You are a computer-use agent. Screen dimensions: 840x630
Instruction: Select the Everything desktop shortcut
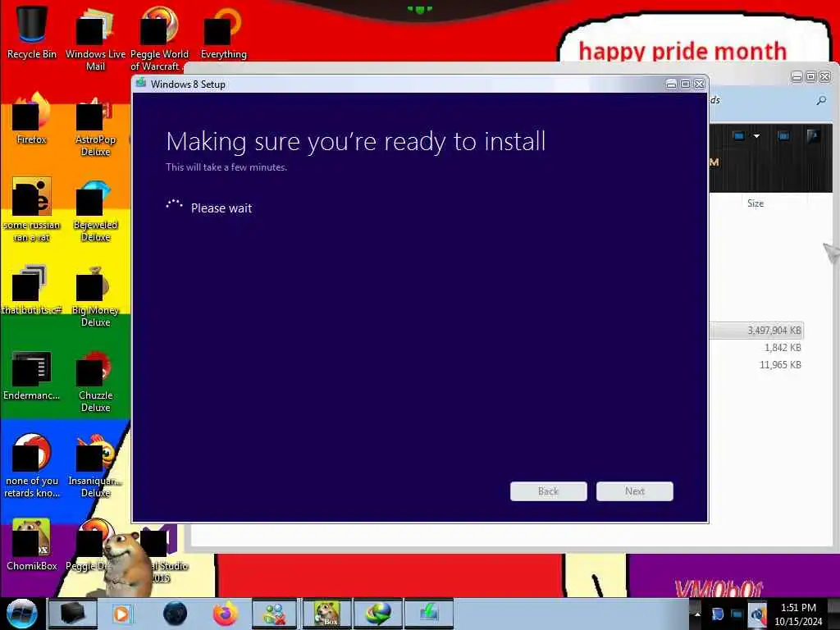pos(223,32)
